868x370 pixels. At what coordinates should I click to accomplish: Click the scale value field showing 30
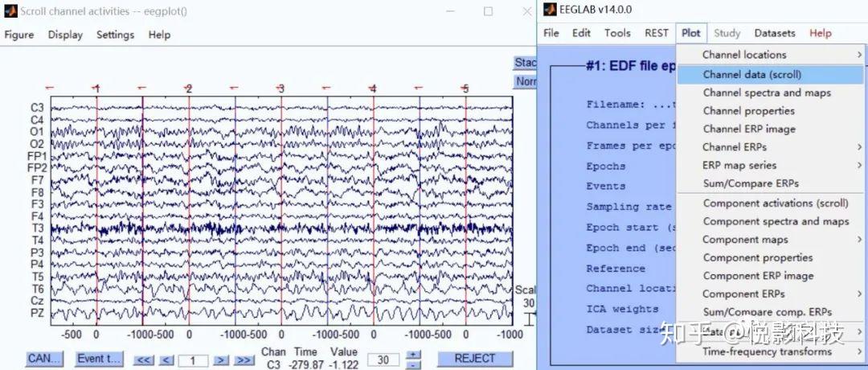pyautogui.click(x=383, y=360)
